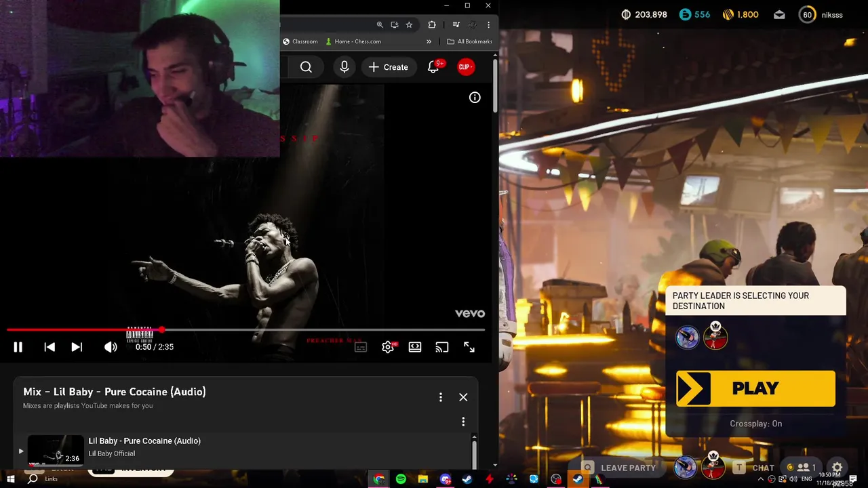Toggle subtitles/closed captions button

point(361,347)
